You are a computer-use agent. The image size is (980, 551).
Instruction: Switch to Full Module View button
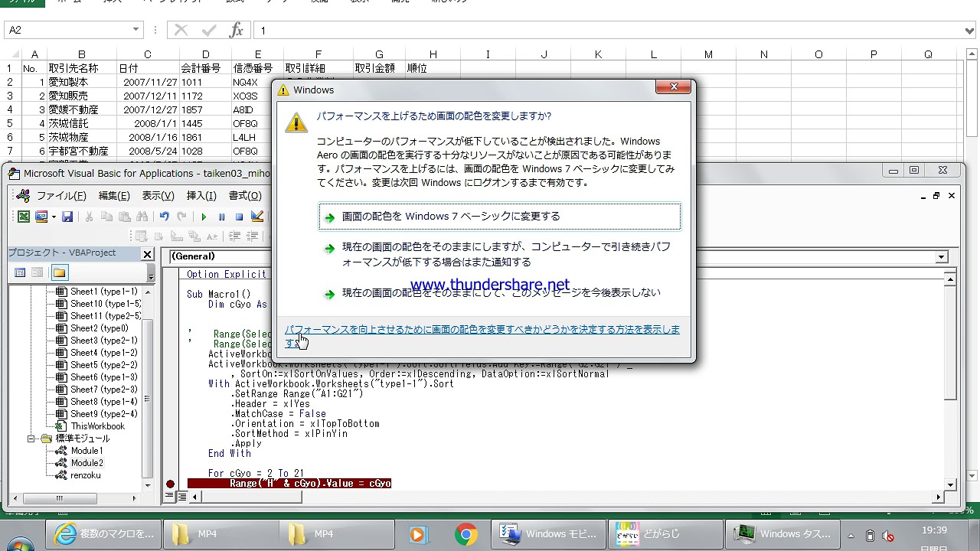tap(182, 497)
